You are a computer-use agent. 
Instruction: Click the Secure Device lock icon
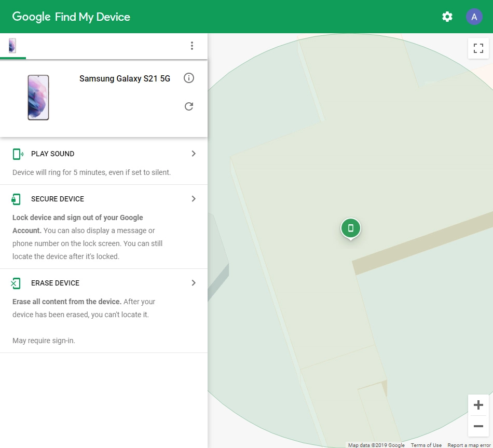point(17,199)
